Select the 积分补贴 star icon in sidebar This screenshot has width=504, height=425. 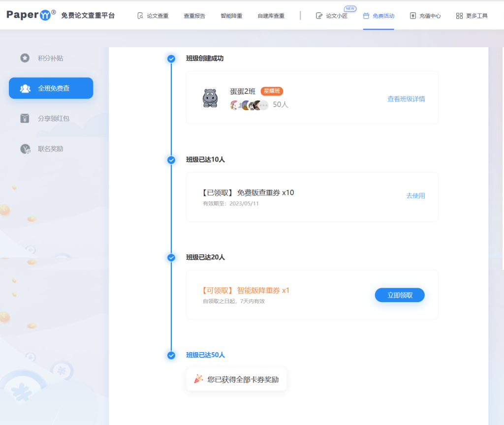25,58
